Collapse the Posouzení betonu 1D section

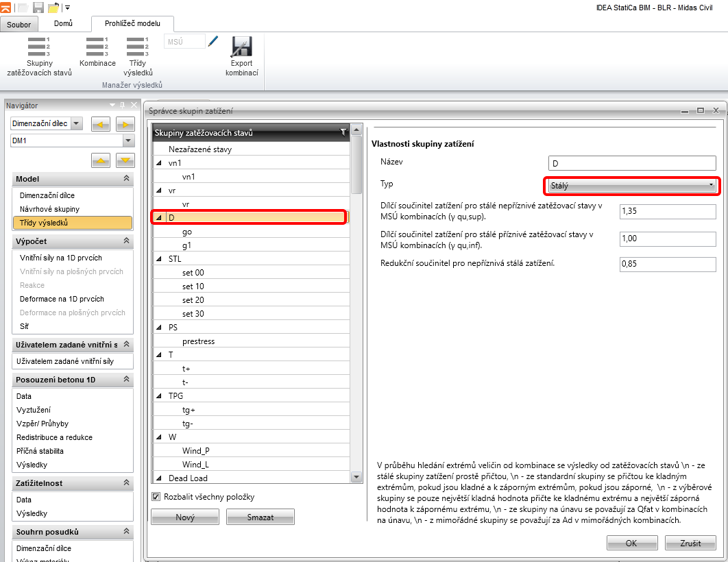[126, 380]
